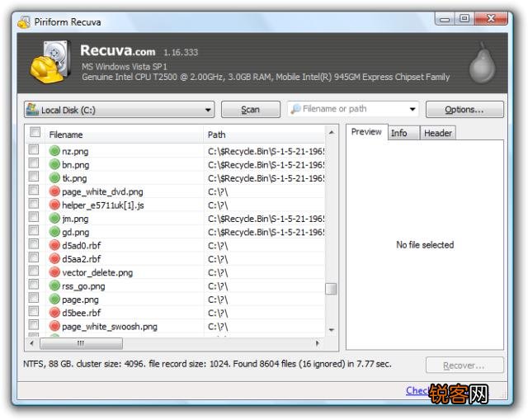Click the Local Disk drive icon
Viewport: 528px width, 420px height.
[x=32, y=110]
